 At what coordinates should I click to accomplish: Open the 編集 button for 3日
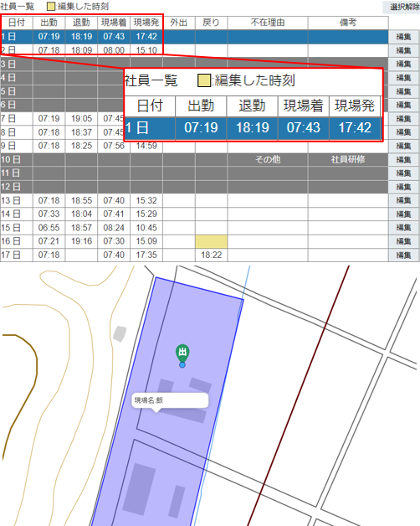pos(403,64)
